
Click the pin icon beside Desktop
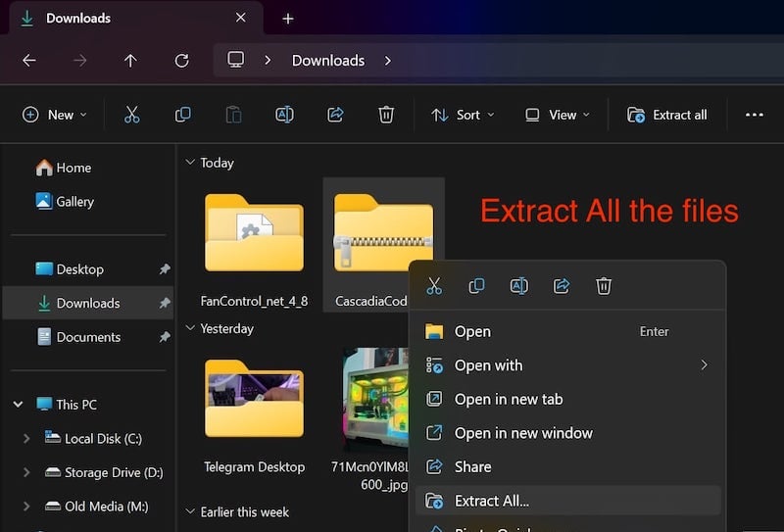165,269
